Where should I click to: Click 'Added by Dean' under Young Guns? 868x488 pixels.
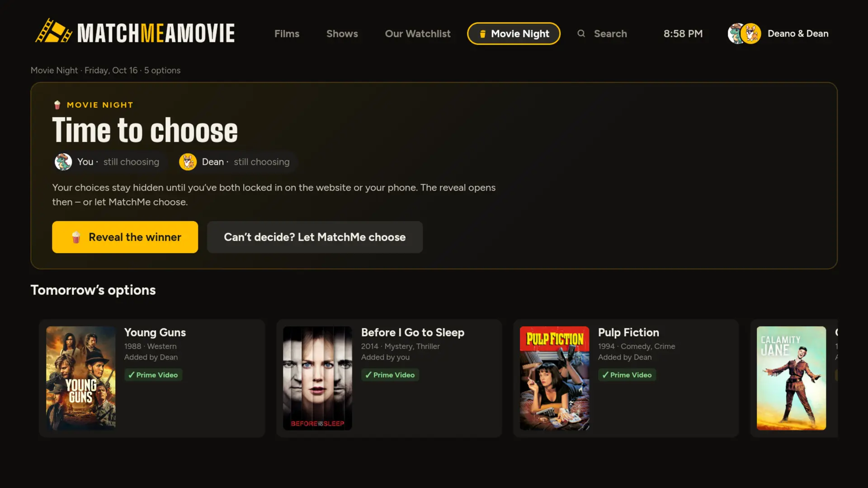[151, 357]
